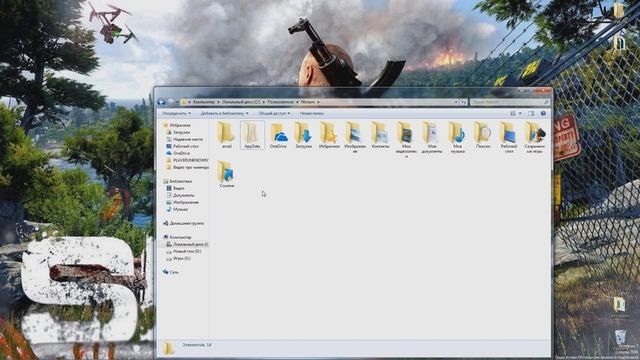This screenshot has width=640, height=360.
Task: Open the Музыка library in navigation pane
Action: (x=177, y=209)
